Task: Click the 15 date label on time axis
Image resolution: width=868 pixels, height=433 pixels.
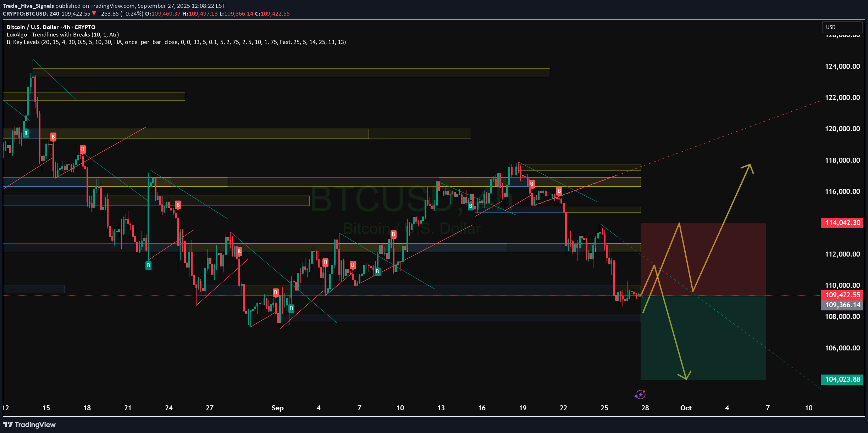Action: pos(46,408)
